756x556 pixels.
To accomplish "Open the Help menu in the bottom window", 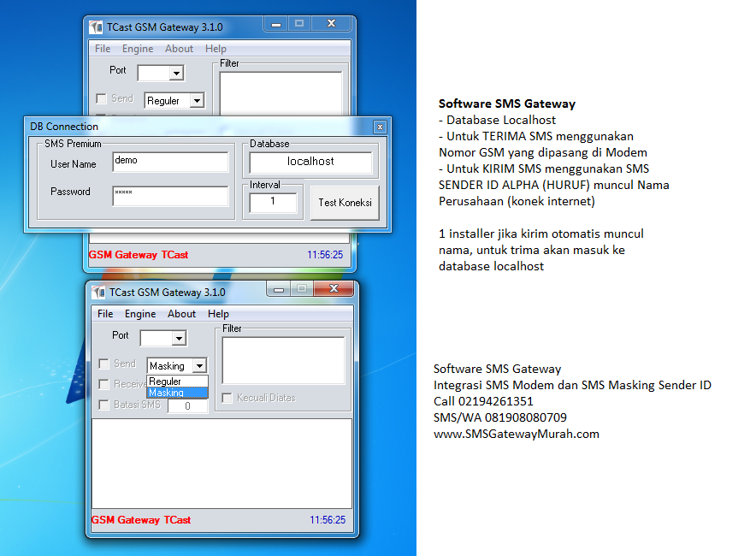I will (x=218, y=314).
